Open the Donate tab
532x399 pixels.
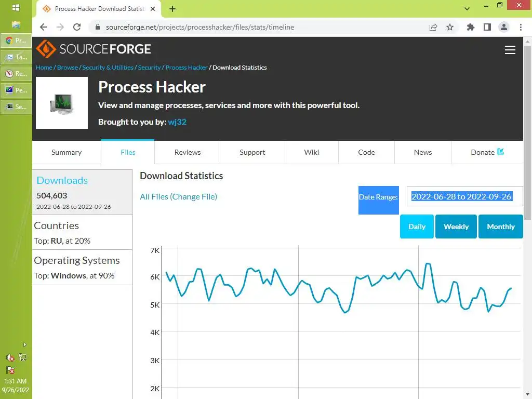[x=487, y=152]
